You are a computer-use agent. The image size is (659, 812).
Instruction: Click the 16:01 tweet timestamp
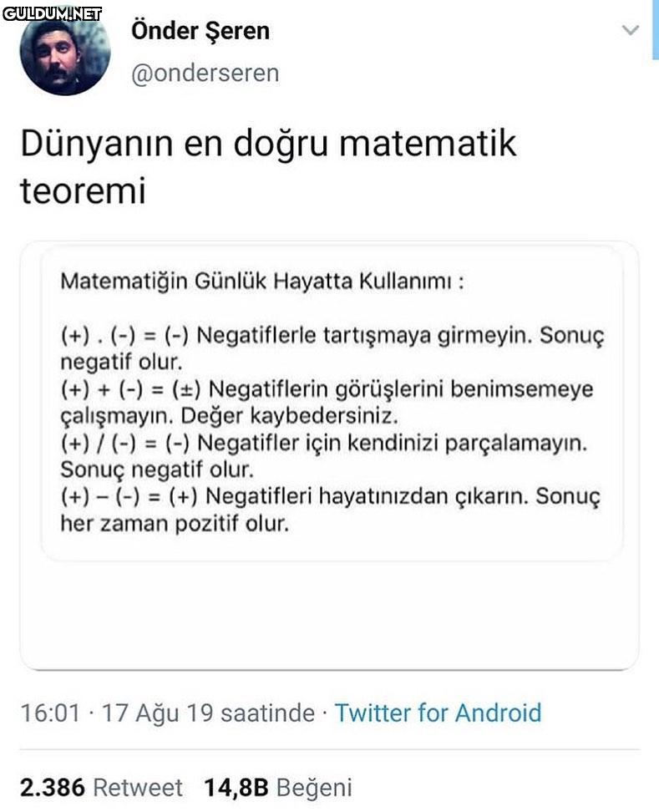50,713
